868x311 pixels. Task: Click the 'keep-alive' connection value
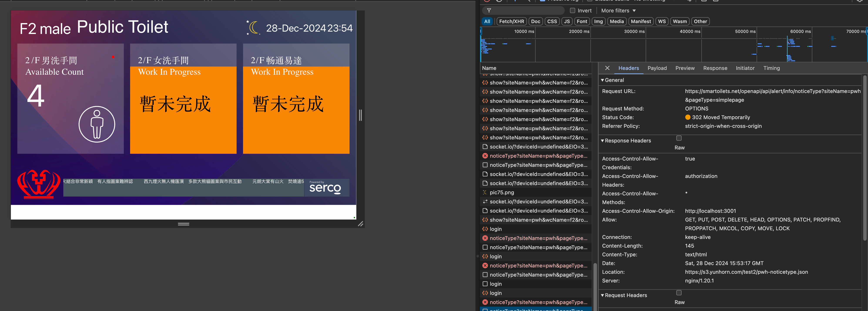coord(697,237)
